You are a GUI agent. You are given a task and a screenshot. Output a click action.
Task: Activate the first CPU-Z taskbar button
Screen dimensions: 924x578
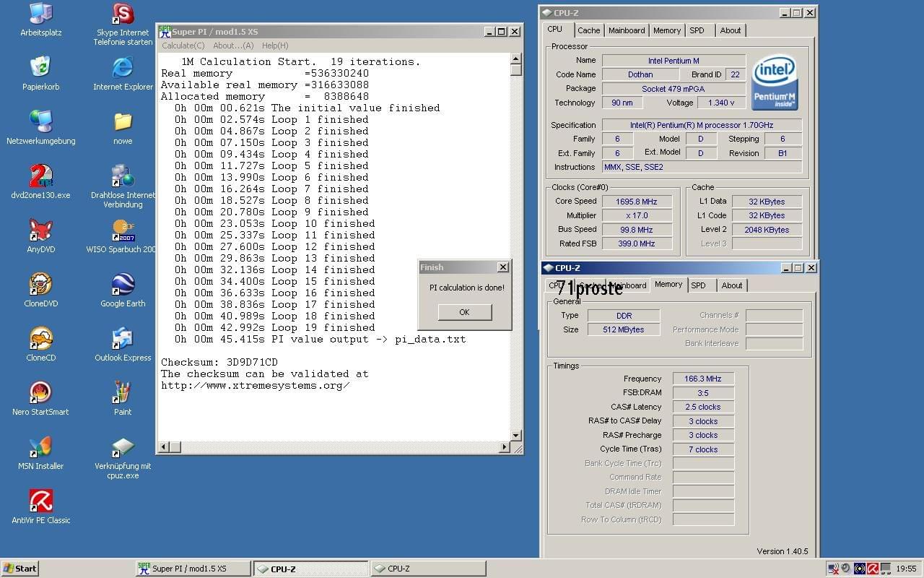310,569
